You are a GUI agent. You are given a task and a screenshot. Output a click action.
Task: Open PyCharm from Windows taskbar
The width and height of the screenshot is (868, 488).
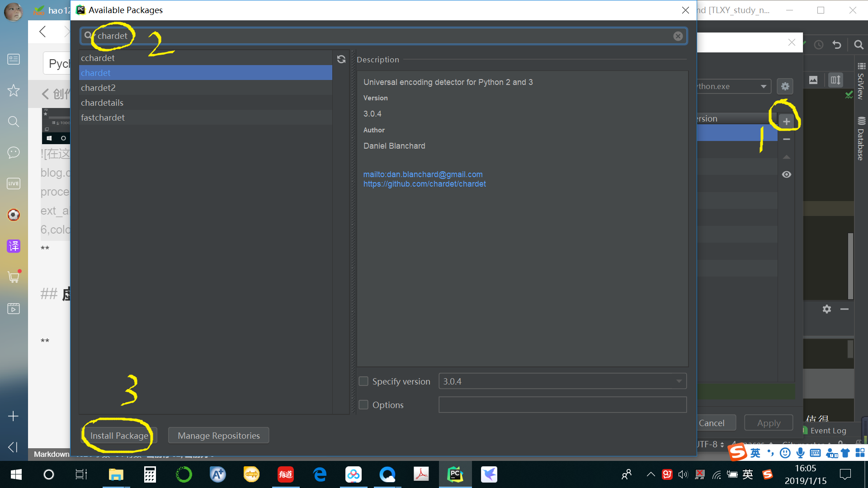click(x=455, y=474)
